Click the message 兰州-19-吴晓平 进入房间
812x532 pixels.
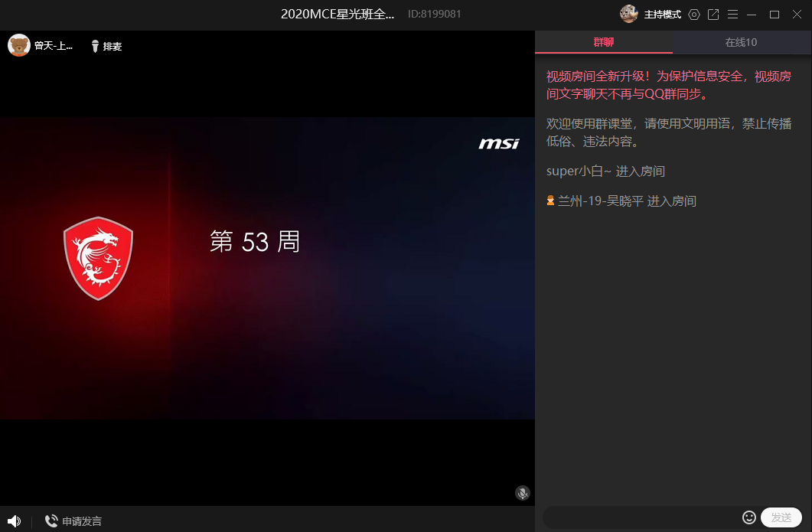[x=627, y=201]
